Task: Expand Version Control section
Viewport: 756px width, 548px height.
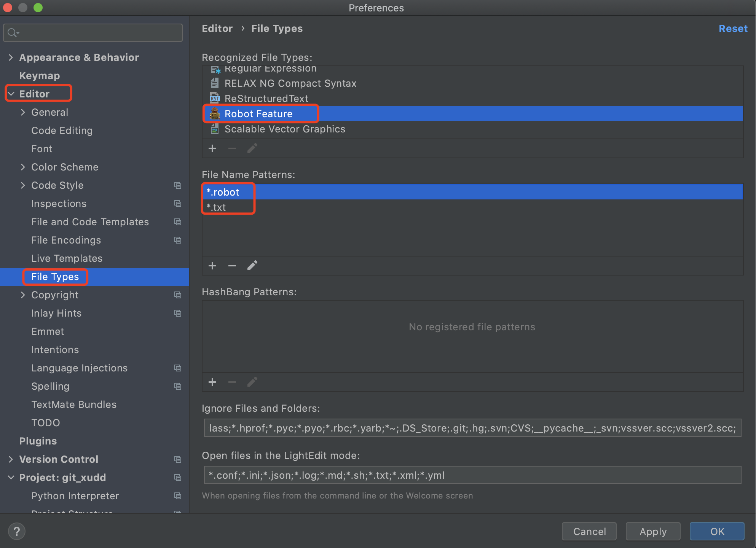Action: pos(11,459)
